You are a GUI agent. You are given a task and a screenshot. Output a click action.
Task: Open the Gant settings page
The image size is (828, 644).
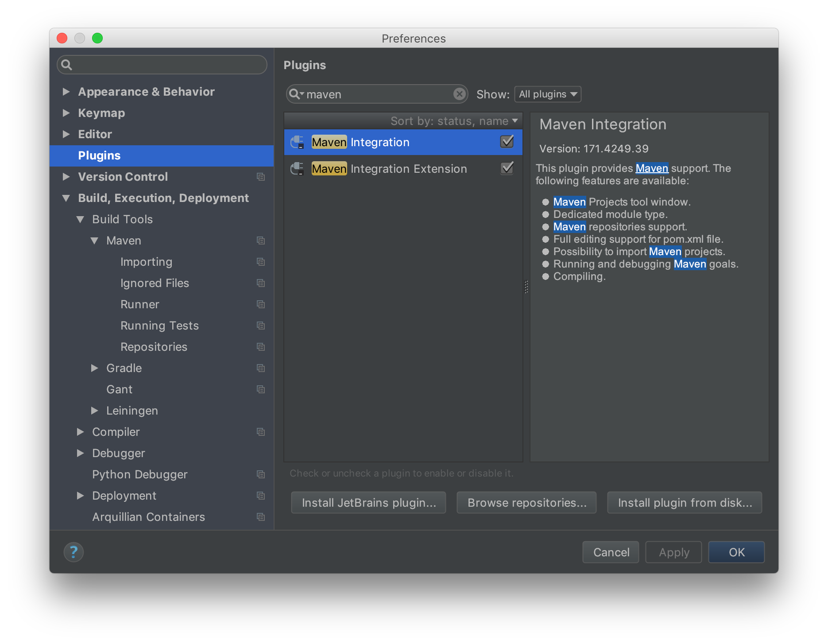[119, 389]
